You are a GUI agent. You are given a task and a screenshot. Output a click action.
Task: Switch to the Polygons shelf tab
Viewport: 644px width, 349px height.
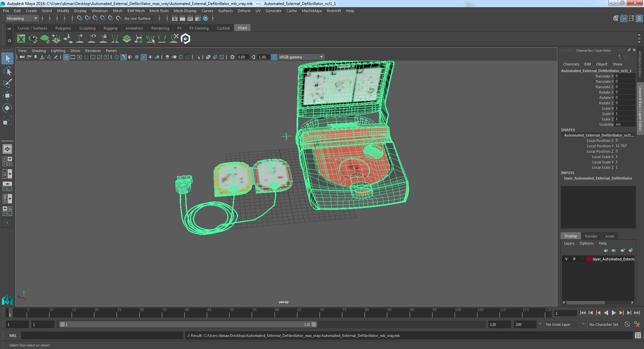[x=63, y=28]
